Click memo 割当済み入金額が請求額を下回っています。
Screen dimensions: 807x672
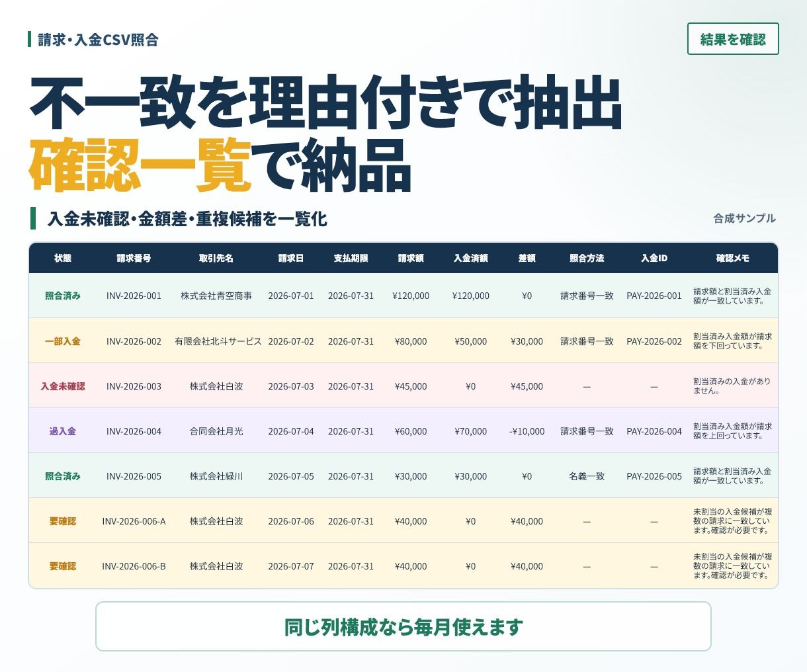tap(732, 341)
